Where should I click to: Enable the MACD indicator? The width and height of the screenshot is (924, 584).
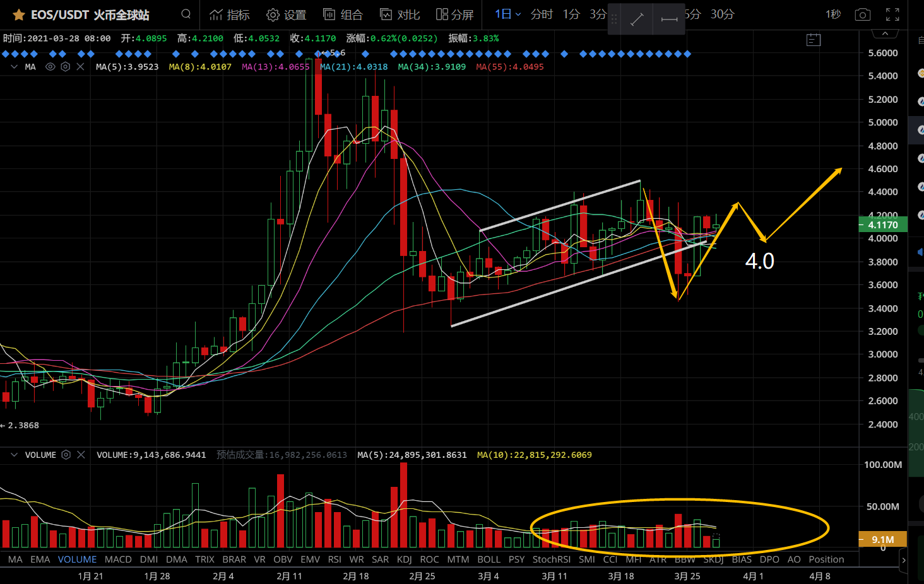click(x=118, y=559)
